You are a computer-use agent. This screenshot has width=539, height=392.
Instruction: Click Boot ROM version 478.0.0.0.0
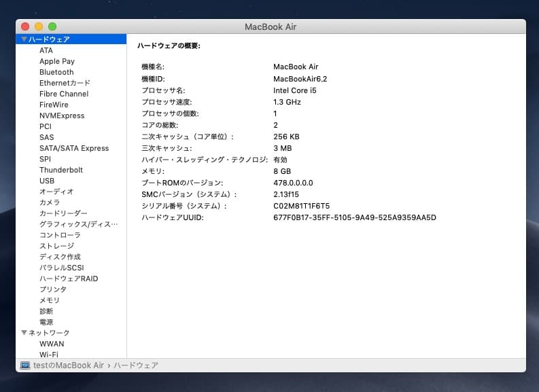click(x=293, y=183)
